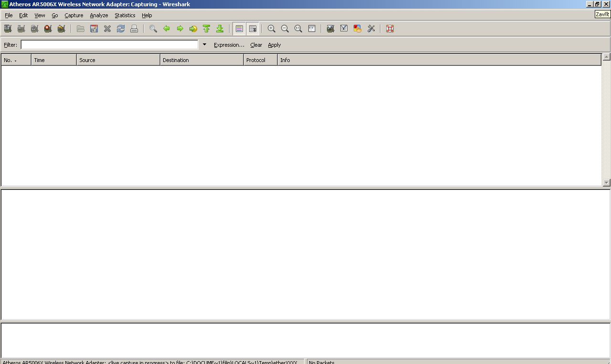The image size is (611, 364).
Task: Sort by Time column header
Action: 54,60
